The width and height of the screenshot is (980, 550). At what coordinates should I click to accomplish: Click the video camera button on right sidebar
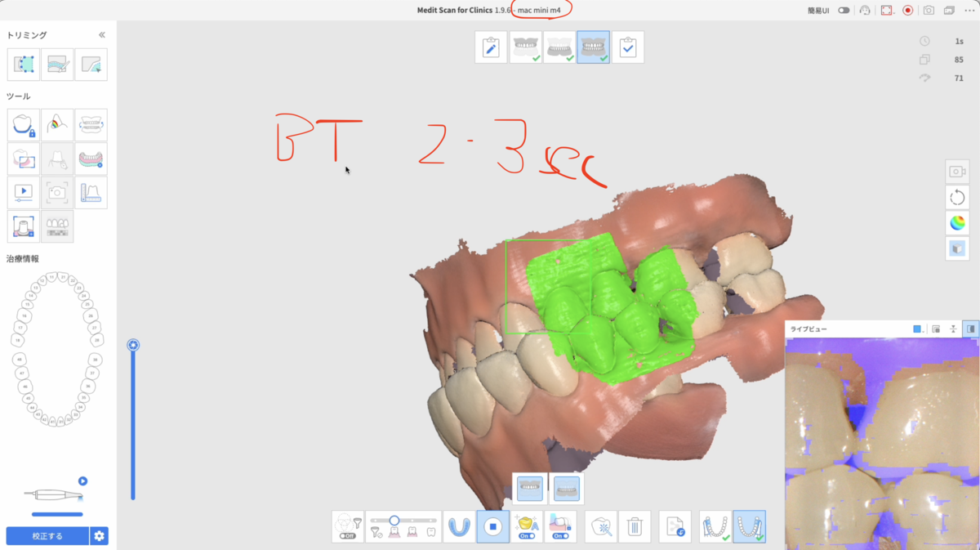[957, 171]
